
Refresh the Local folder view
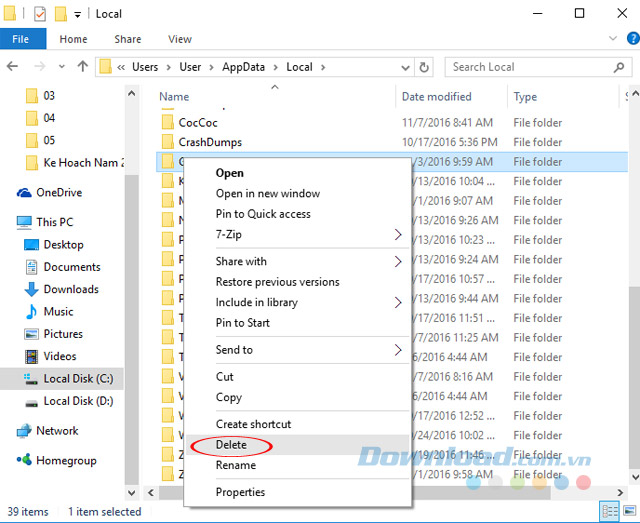point(424,67)
